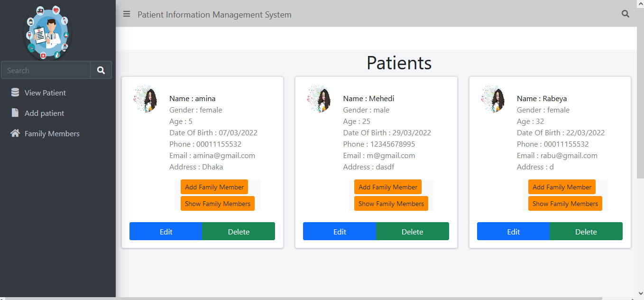Click text 'Date Of Birth : 07/03/2022'
Image resolution: width=644 pixels, height=300 pixels.
coord(213,133)
